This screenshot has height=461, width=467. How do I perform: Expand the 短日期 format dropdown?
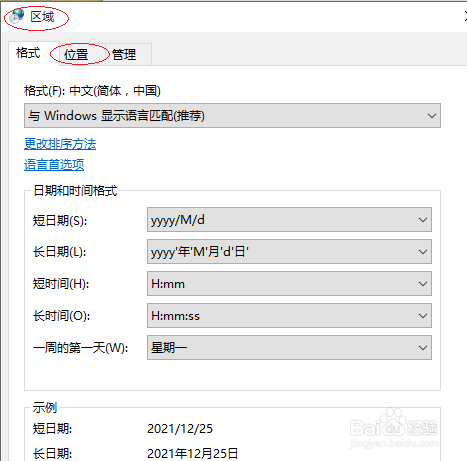289,220
